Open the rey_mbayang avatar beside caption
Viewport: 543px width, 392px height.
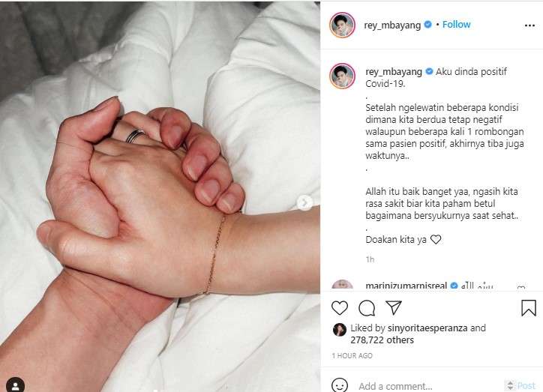click(342, 76)
